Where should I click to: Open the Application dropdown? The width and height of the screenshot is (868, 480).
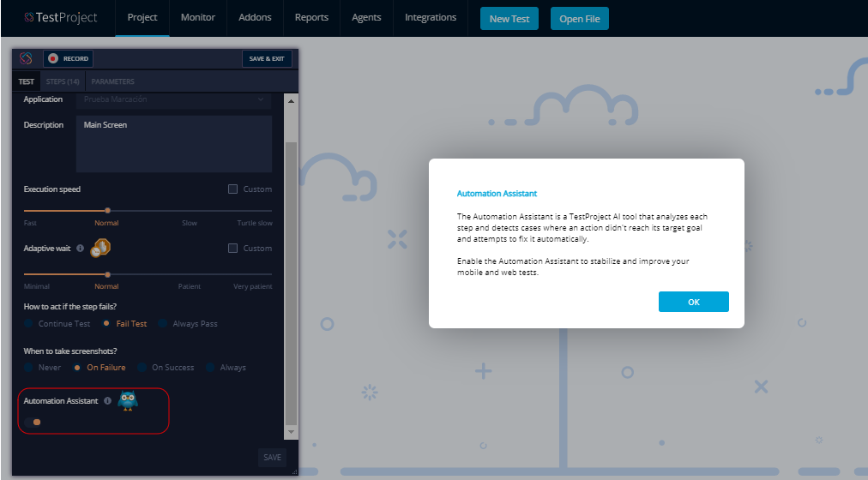coord(174,99)
